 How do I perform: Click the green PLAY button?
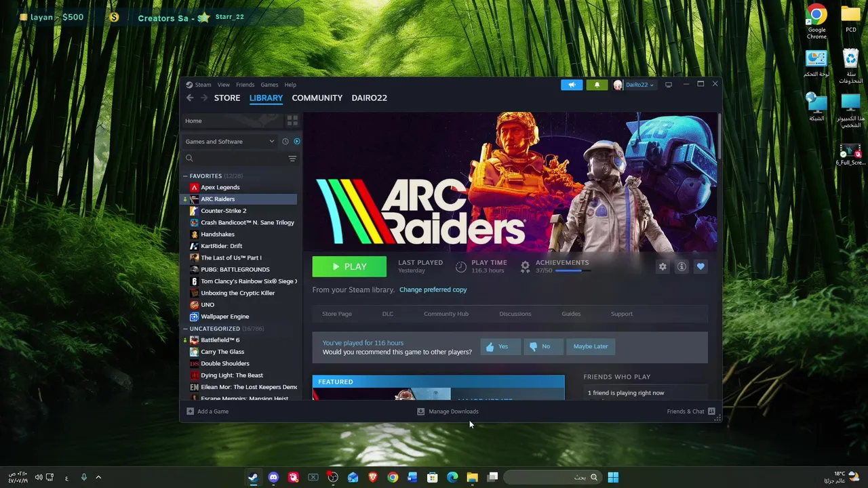349,266
